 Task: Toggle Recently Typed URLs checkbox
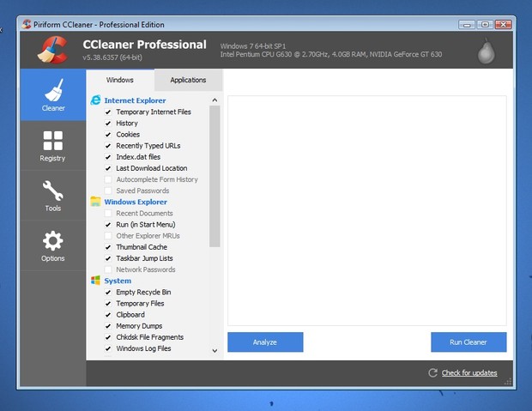tap(108, 146)
